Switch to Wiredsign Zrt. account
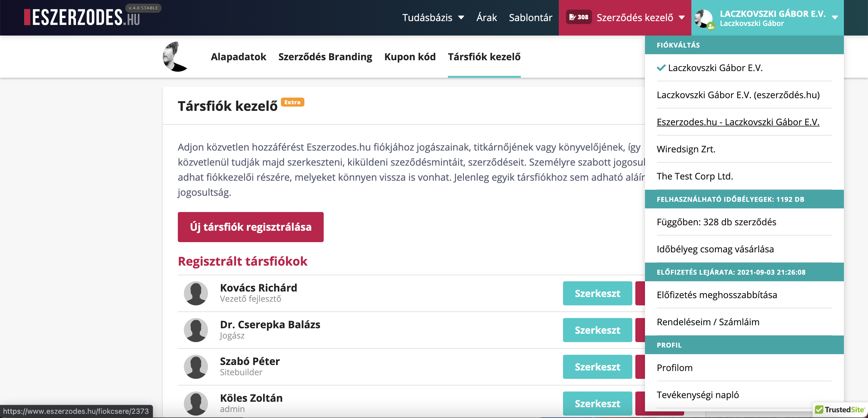The height and width of the screenshot is (418, 868). [686, 149]
